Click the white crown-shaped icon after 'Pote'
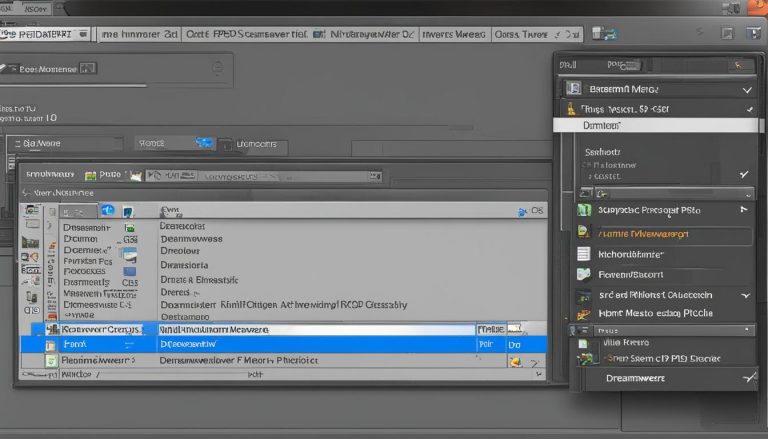Image resolution: width=768 pixels, height=439 pixels. pyautogui.click(x=136, y=175)
